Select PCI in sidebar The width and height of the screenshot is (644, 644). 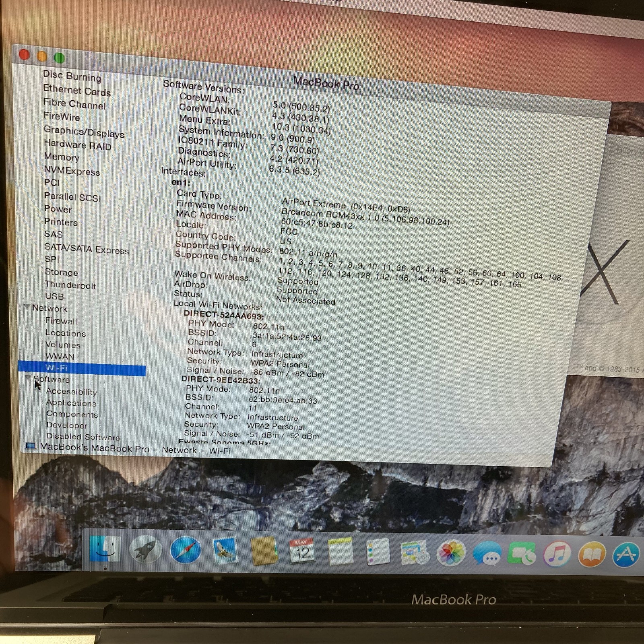click(52, 183)
